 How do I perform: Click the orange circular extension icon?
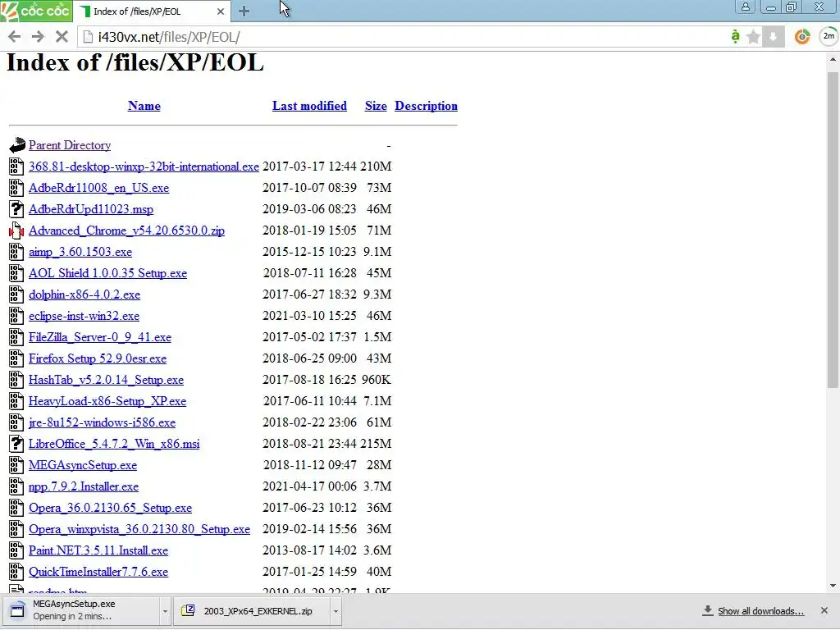(802, 36)
